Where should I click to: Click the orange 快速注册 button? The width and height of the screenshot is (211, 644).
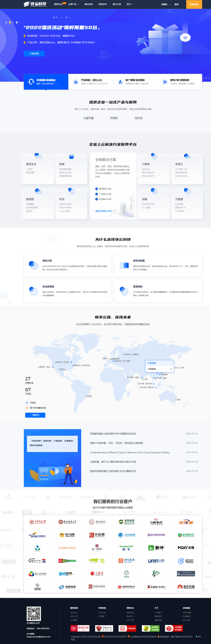pos(194,4)
